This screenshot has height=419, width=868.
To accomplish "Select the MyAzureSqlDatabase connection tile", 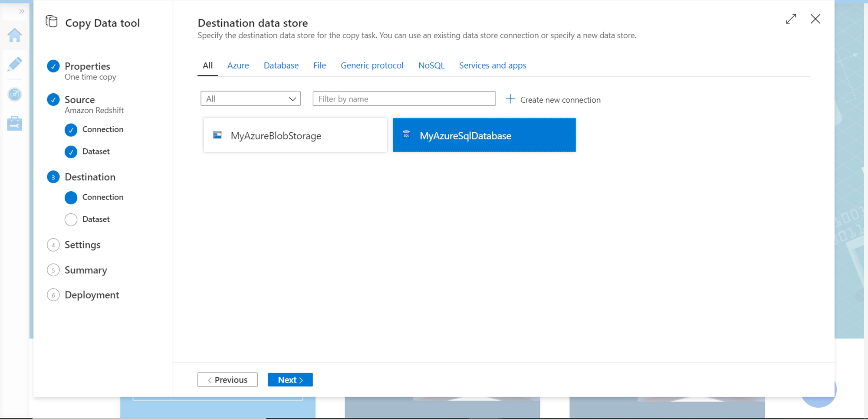I will (484, 135).
